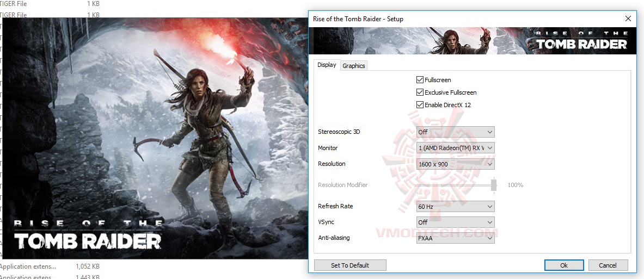644x279 pixels.
Task: Open the Resolution dropdown showing 1600 x 900
Action: [x=455, y=164]
